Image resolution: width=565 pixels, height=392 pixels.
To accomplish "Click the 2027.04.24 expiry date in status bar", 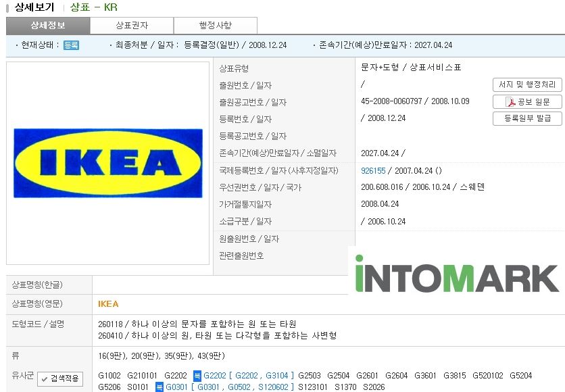I will click(x=433, y=45).
